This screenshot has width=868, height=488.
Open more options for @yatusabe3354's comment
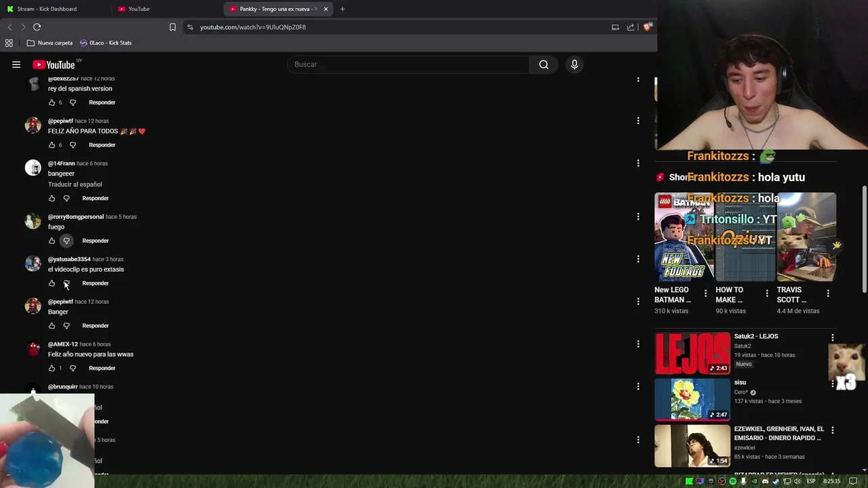point(638,259)
